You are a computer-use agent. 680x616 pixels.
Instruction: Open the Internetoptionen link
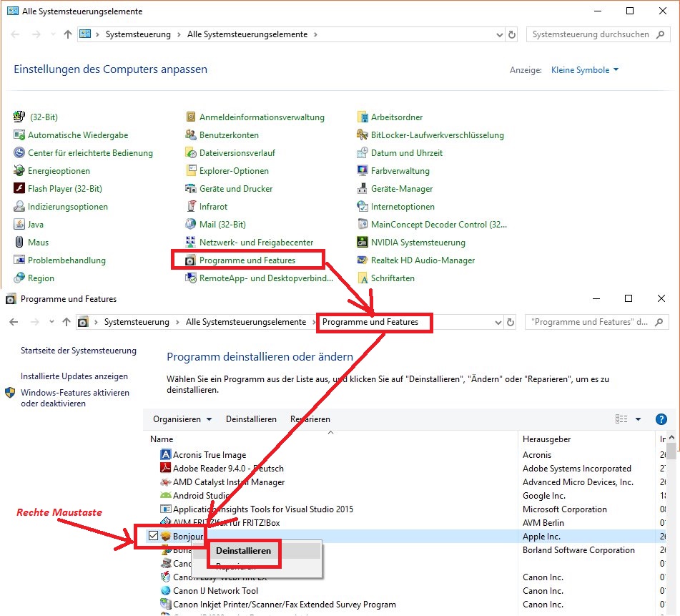pyautogui.click(x=403, y=207)
